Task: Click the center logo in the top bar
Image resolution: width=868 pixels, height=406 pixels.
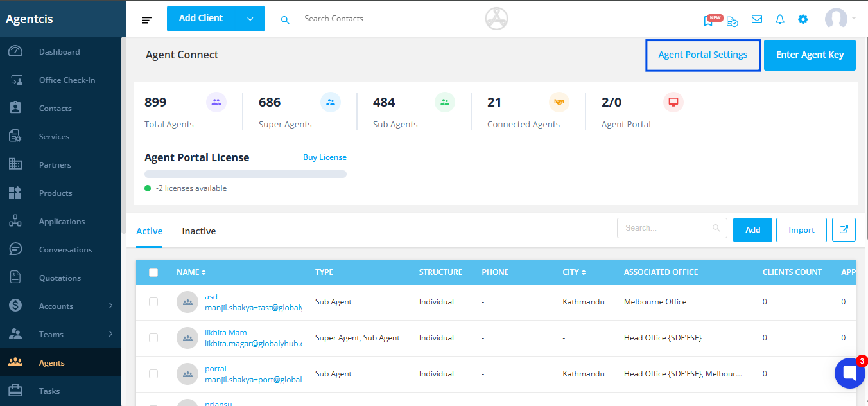Action: tap(496, 19)
